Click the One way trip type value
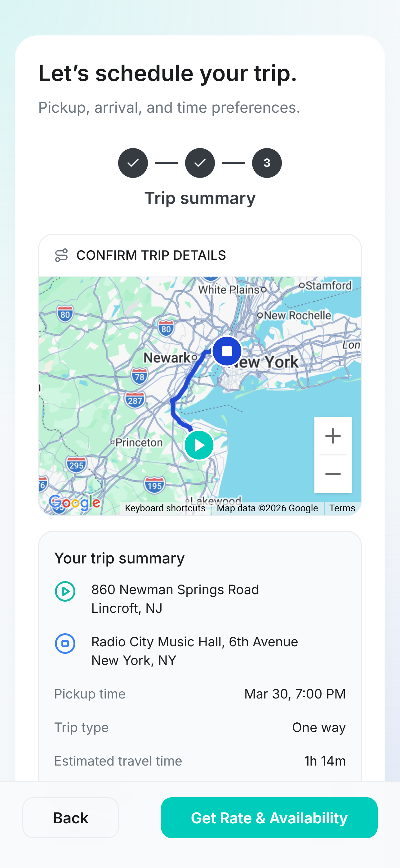This screenshot has width=400, height=868. tap(318, 727)
